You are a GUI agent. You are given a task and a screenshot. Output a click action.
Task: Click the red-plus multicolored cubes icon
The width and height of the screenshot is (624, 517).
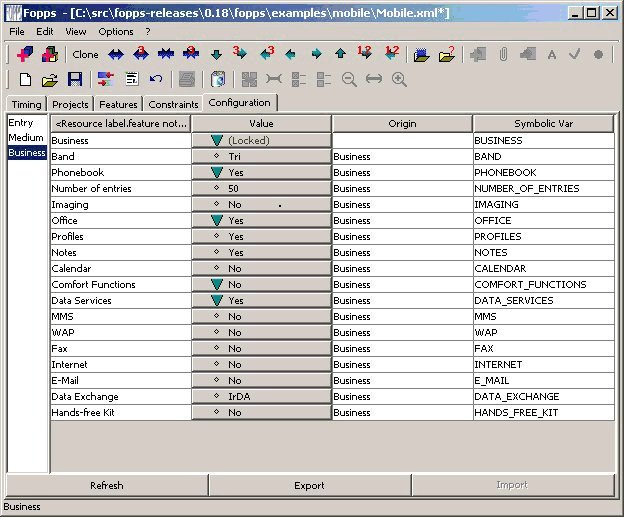[50, 54]
